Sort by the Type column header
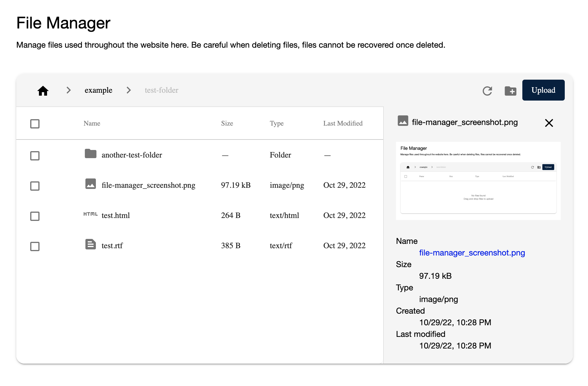Viewport: 588px width, 386px height. [x=277, y=123]
